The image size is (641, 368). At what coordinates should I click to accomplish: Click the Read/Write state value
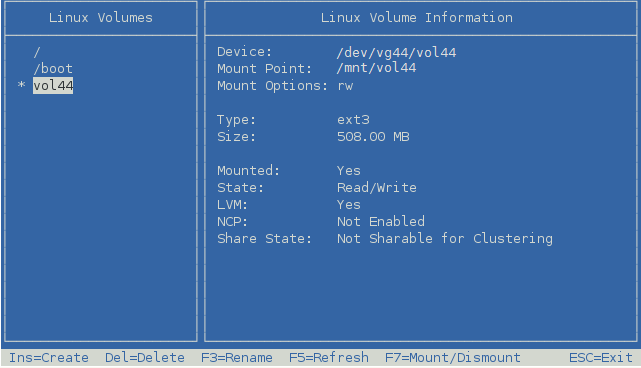click(377, 188)
